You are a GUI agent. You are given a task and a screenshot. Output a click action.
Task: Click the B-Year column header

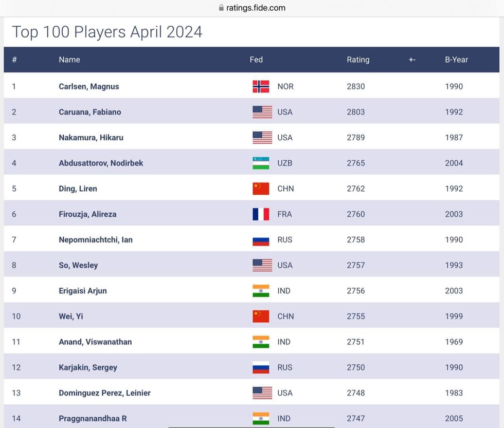(456, 60)
